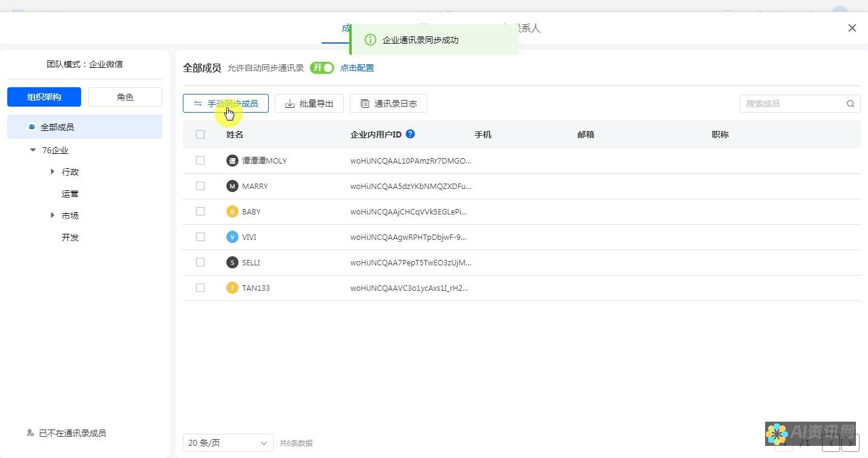Viewport: 868px width, 458px height.
Task: Click the log icon on 通讯录日志
Action: tap(365, 104)
